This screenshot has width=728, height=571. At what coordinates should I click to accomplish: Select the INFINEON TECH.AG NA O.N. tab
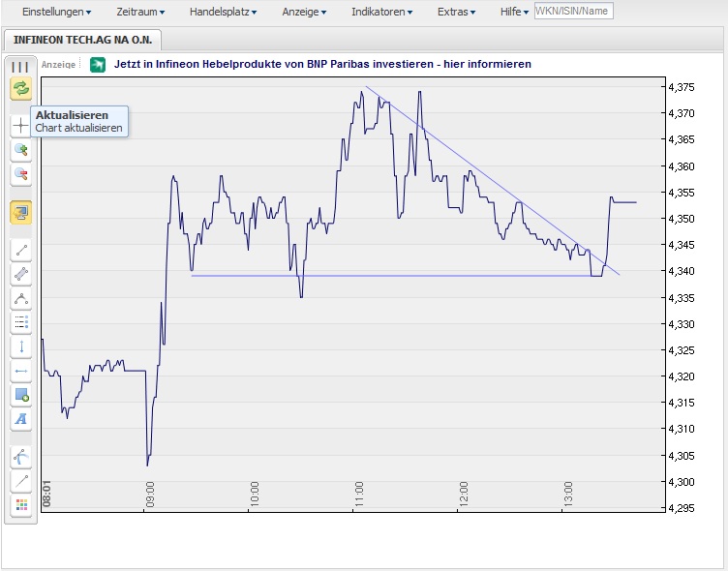82,40
